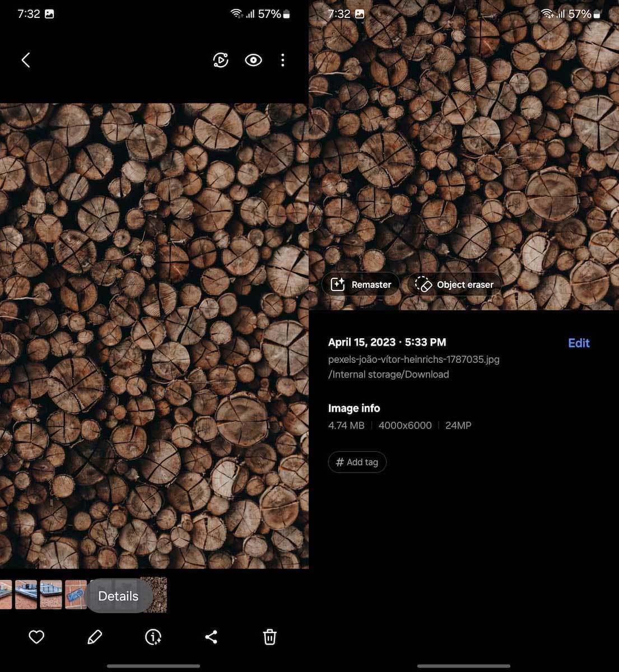Open the motion photo playback icon
The height and width of the screenshot is (672, 619).
(x=221, y=60)
